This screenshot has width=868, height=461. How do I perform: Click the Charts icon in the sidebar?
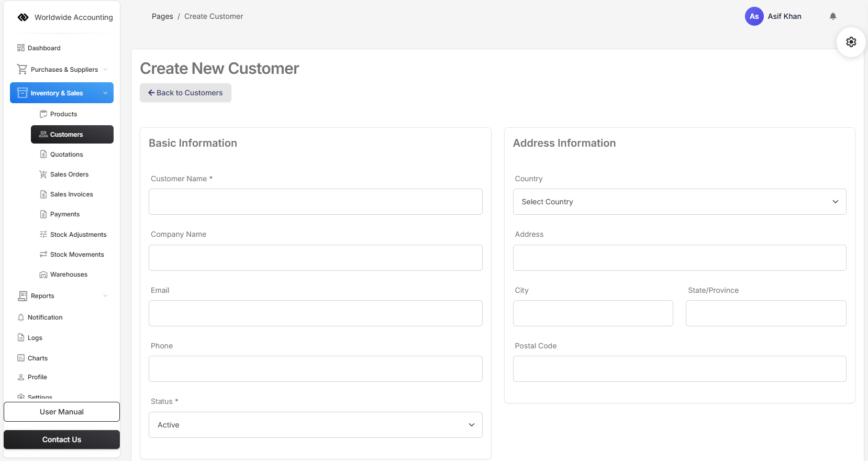21,358
